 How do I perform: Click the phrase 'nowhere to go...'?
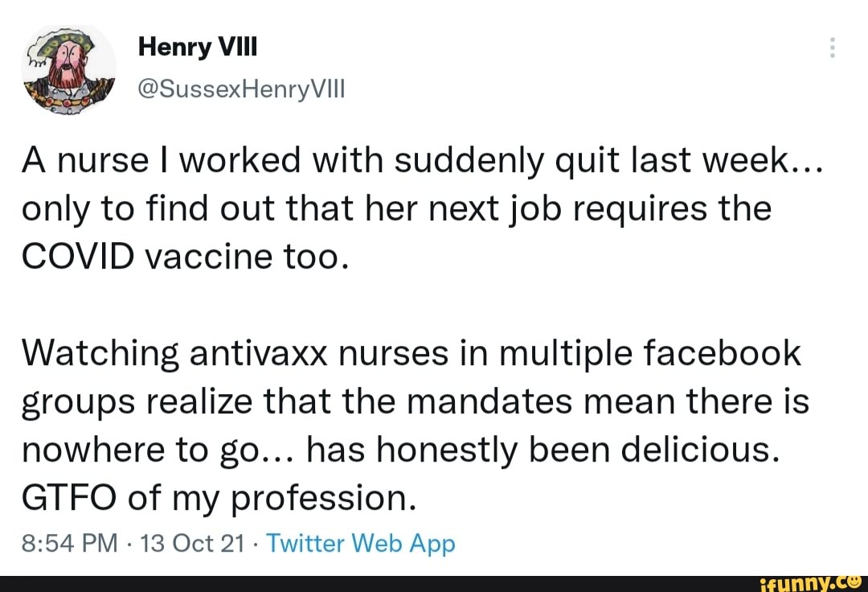158,450
